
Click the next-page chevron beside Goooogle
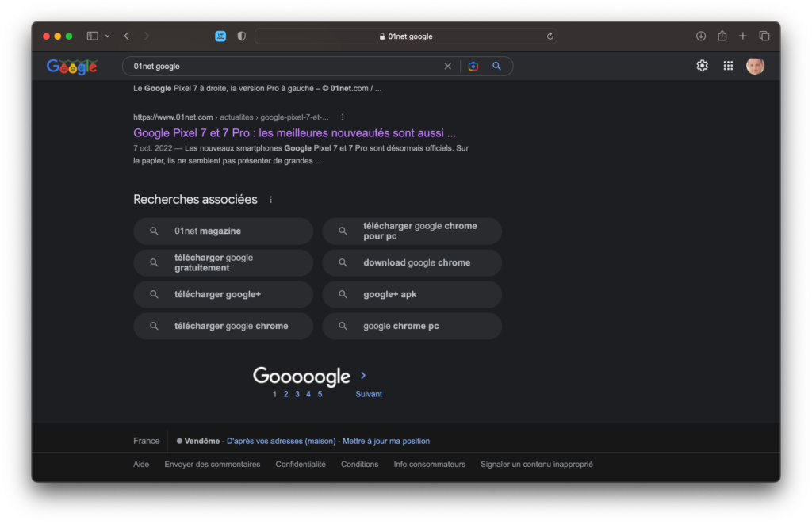tap(363, 376)
